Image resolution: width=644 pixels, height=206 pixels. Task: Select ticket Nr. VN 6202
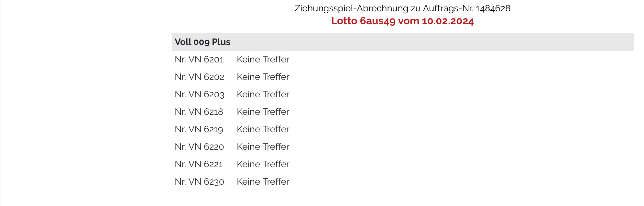(200, 77)
